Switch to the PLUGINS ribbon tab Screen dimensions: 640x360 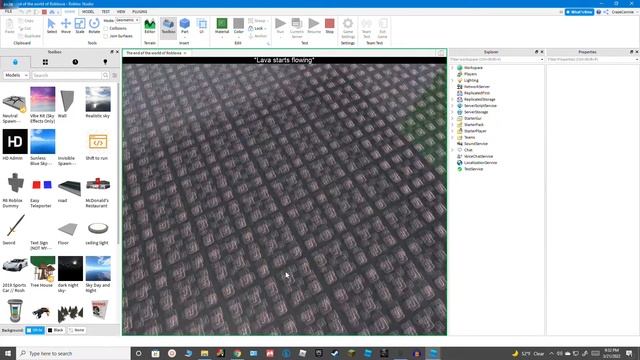pos(140,12)
